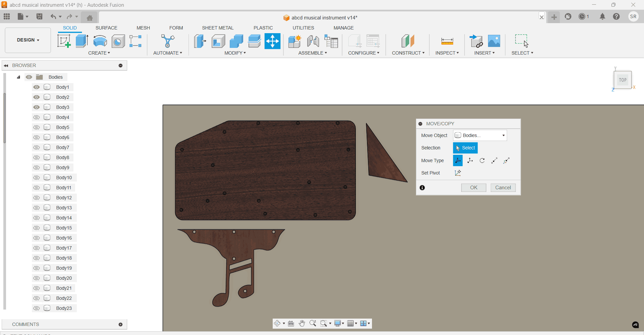Click the Set Pivot icon

(x=458, y=173)
